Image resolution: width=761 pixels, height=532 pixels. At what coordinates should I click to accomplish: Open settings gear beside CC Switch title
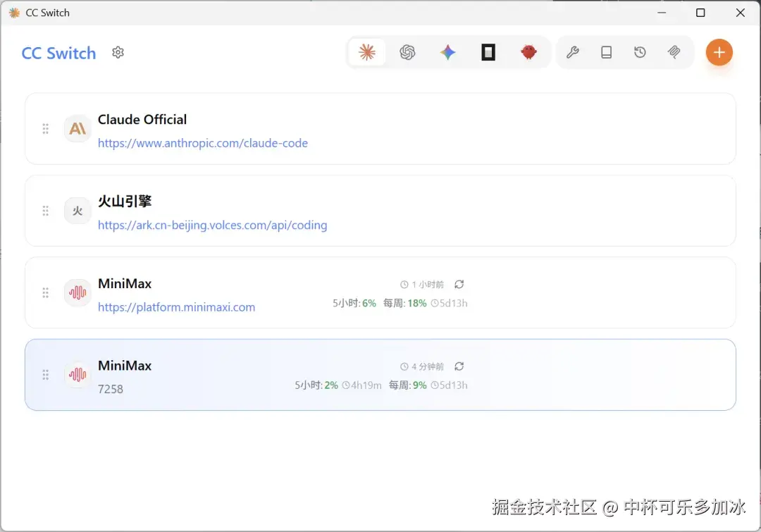click(118, 52)
